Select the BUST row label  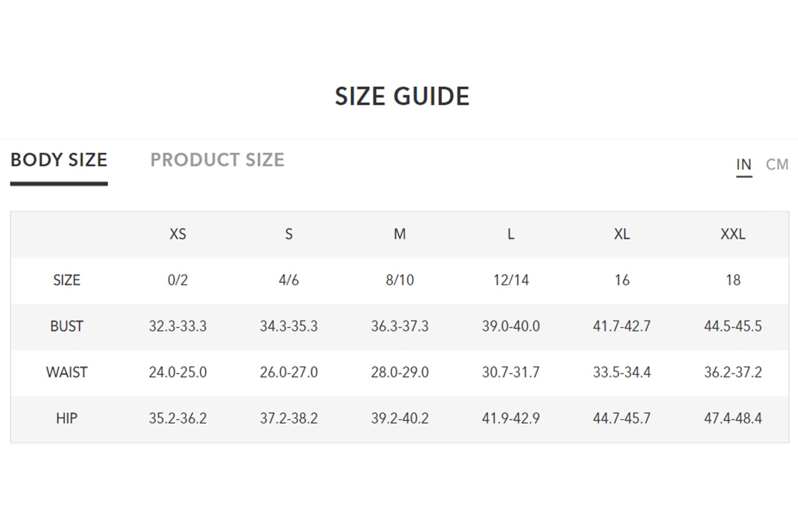point(66,326)
